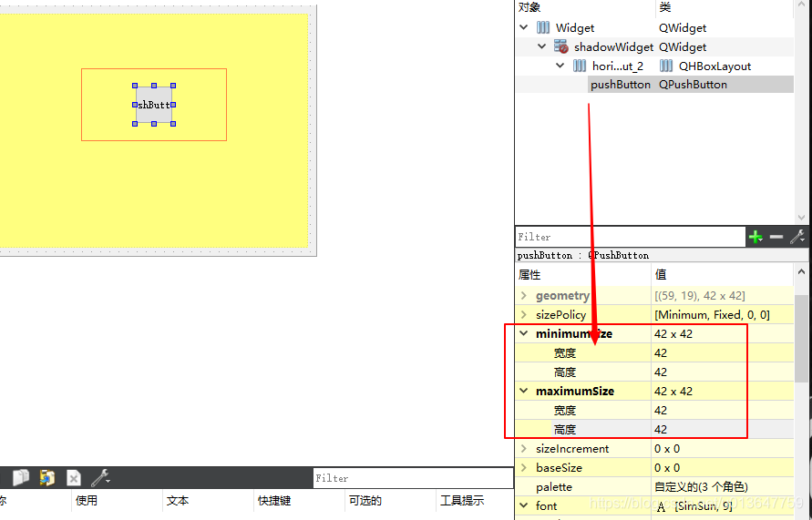Click pushButton : QPushButton label
This screenshot has width=812, height=520.
583,255
